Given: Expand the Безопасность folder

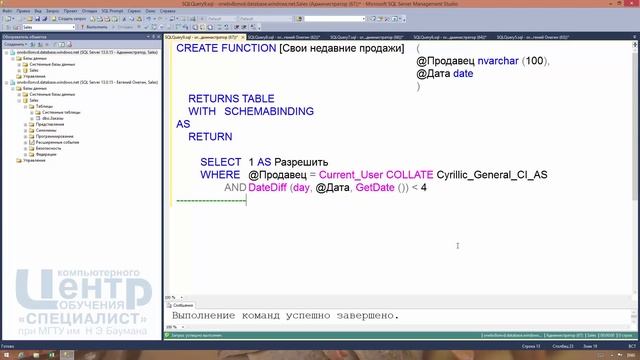Looking at the screenshot, I should click(x=25, y=149).
